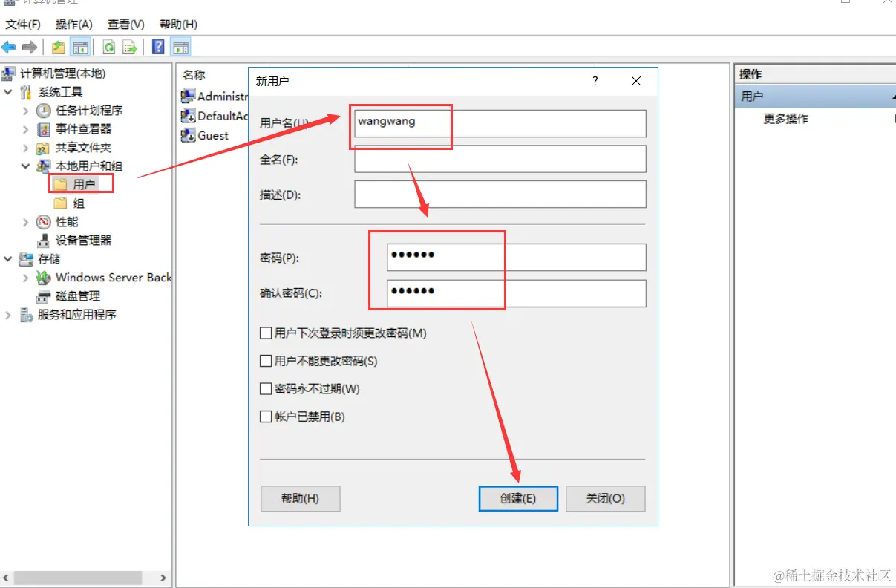Expand the 服务和应用程序 tree node
Image resolution: width=896 pixels, height=588 pixels.
tap(8, 315)
